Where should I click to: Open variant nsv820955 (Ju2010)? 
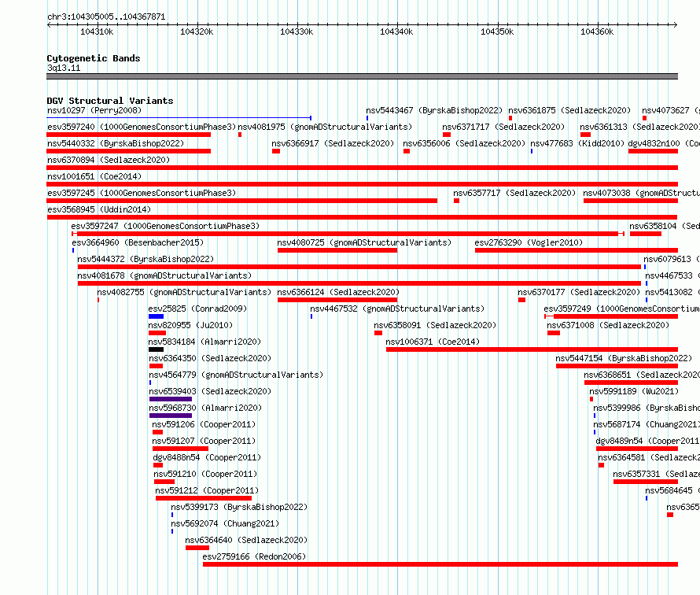click(x=190, y=325)
